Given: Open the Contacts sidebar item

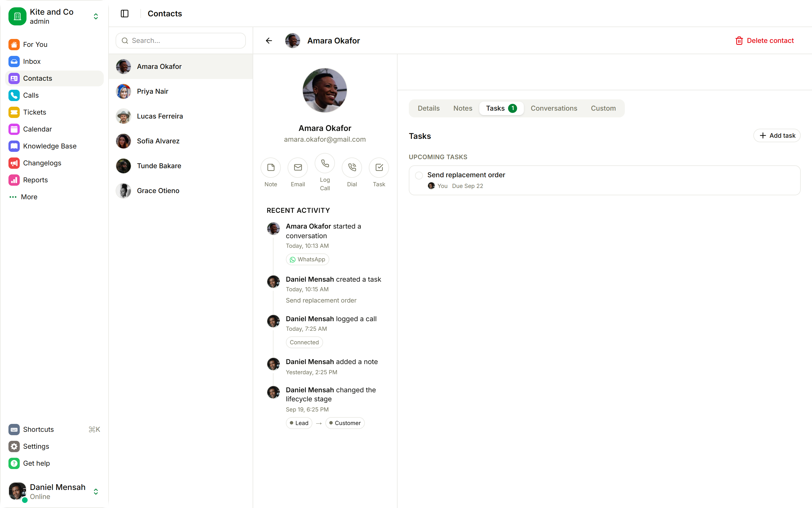Looking at the screenshot, I should click(x=54, y=79).
